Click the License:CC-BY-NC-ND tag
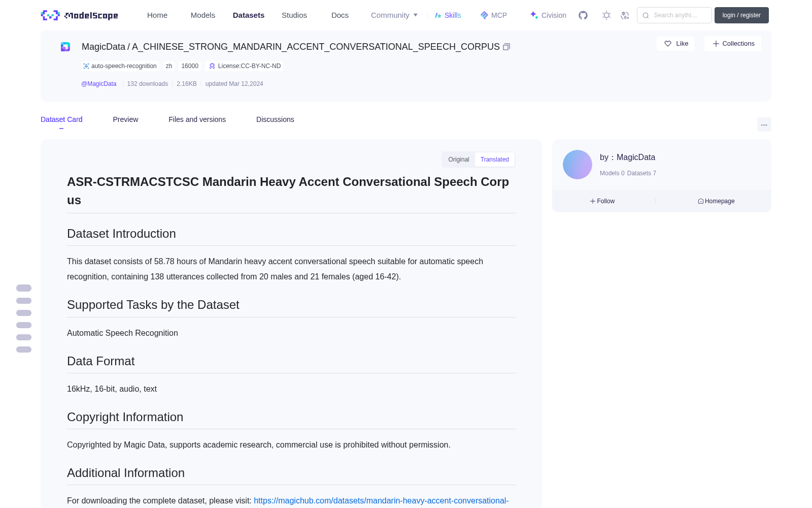 245,66
